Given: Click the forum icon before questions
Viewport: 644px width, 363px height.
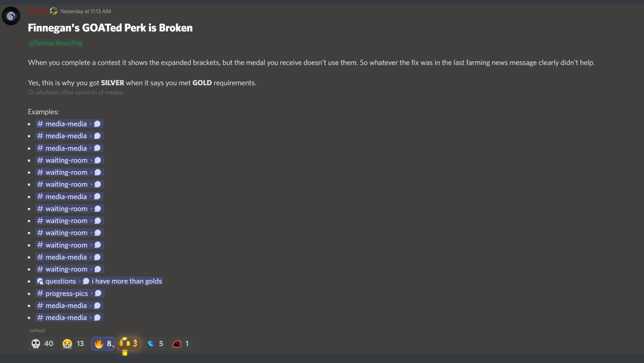Looking at the screenshot, I should tap(40, 281).
